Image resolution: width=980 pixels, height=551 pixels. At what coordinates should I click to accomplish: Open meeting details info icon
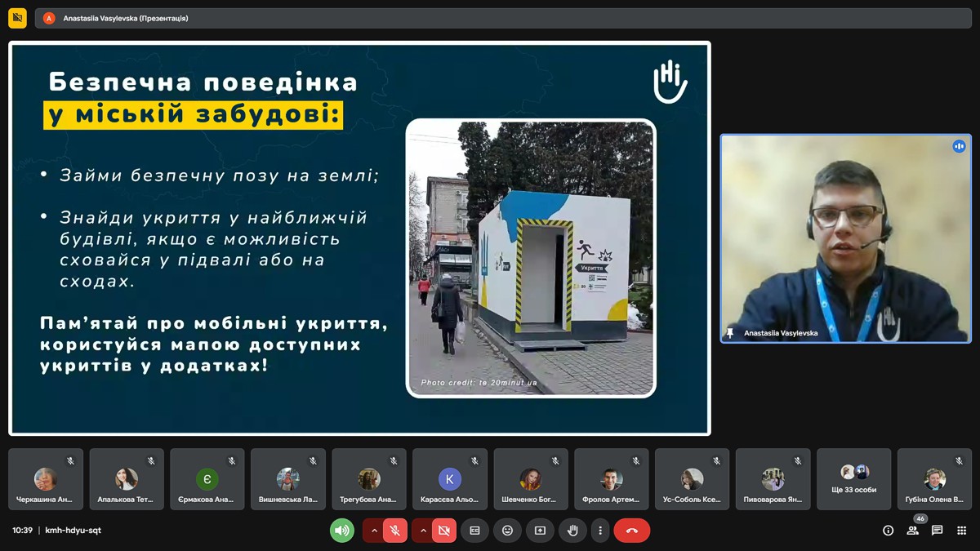888,531
